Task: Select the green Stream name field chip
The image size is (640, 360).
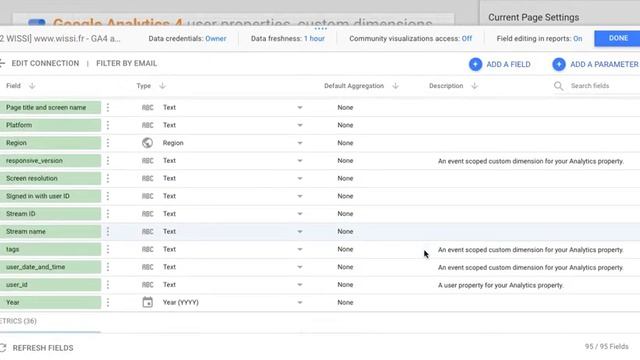Action: point(50,231)
